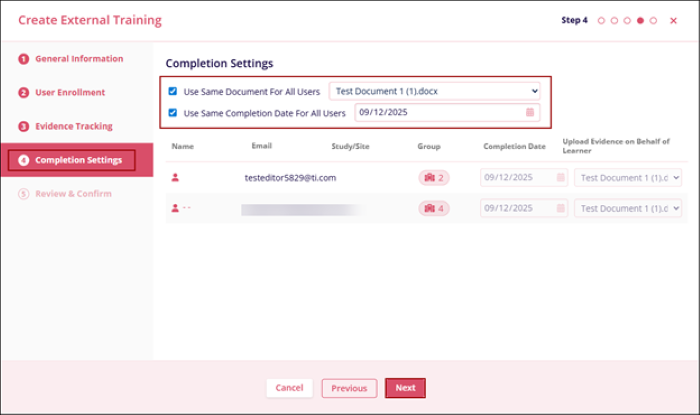Open the Evidence Tracking step
The height and width of the screenshot is (415, 700).
(73, 127)
